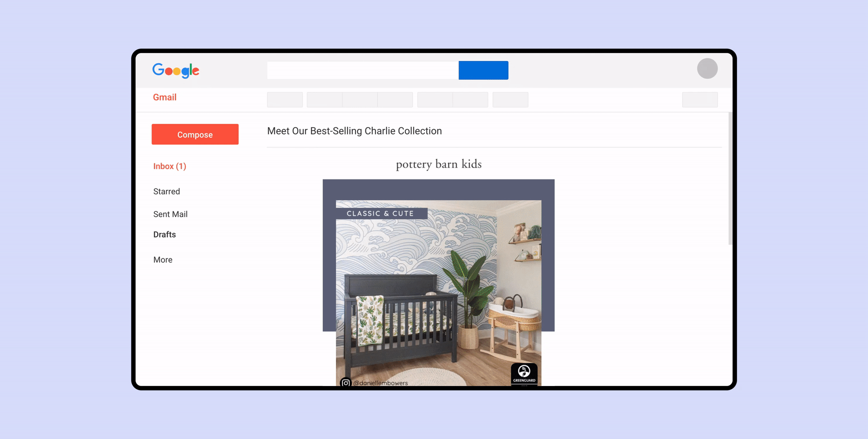Image resolution: width=868 pixels, height=439 pixels.
Task: Open the Starred folder
Action: tap(167, 191)
